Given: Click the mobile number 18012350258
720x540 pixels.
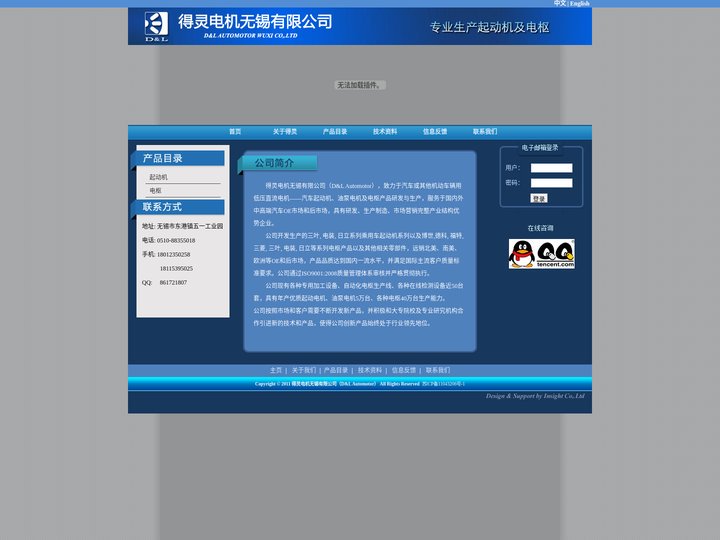Looking at the screenshot, I should point(173,254).
